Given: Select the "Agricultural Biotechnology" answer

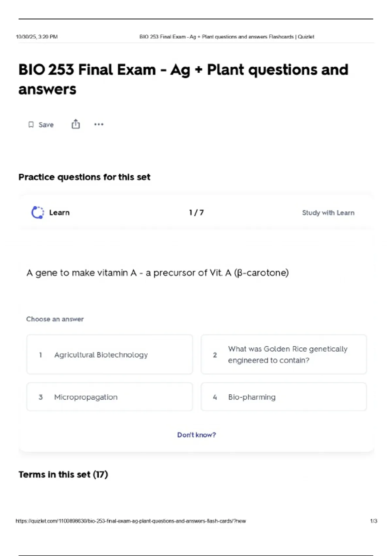Looking at the screenshot, I should point(109,355).
